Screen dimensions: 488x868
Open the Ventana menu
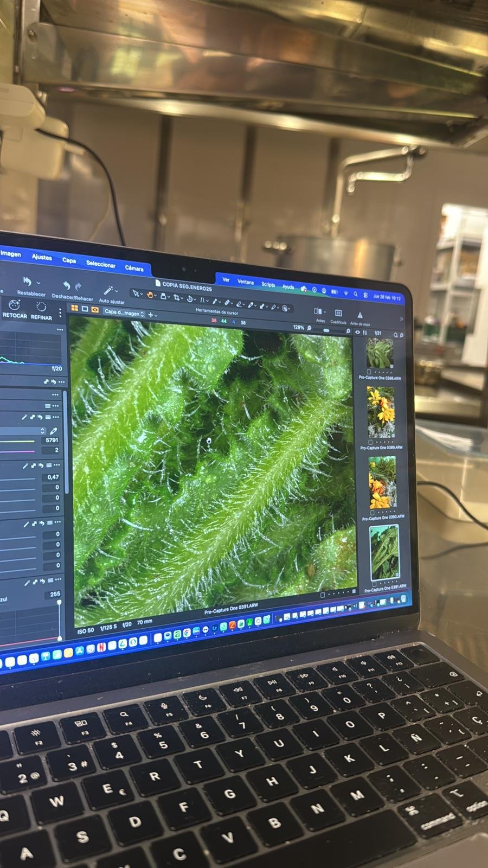(245, 282)
